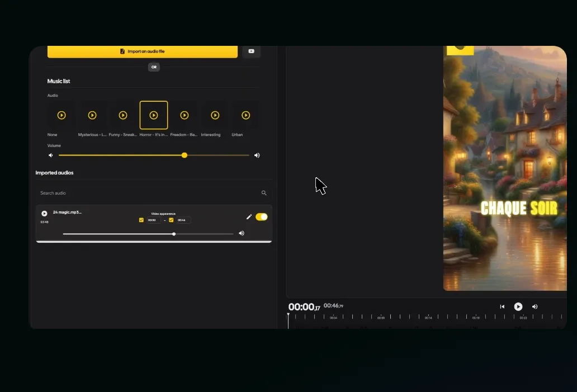Play the Mysterious music track
This screenshot has width=577, height=392.
(x=92, y=115)
